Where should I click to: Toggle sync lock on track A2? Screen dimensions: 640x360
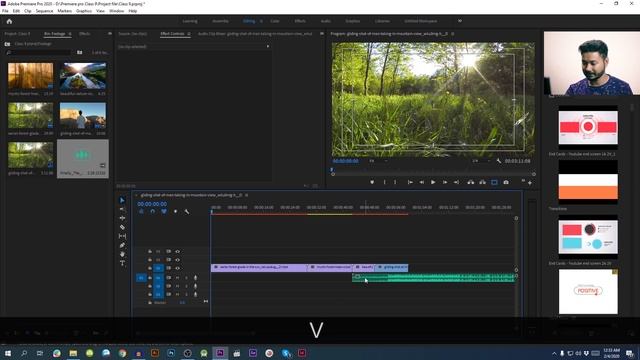pyautogui.click(x=169, y=286)
